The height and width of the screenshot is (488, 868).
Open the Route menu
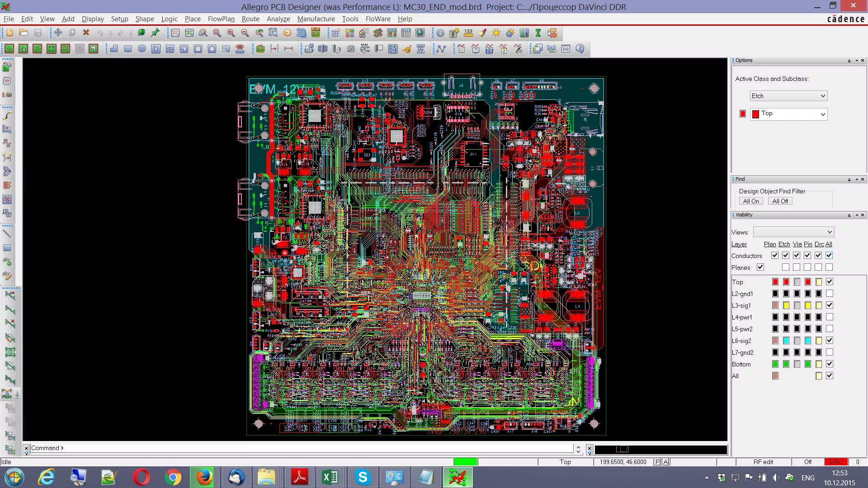click(x=250, y=19)
